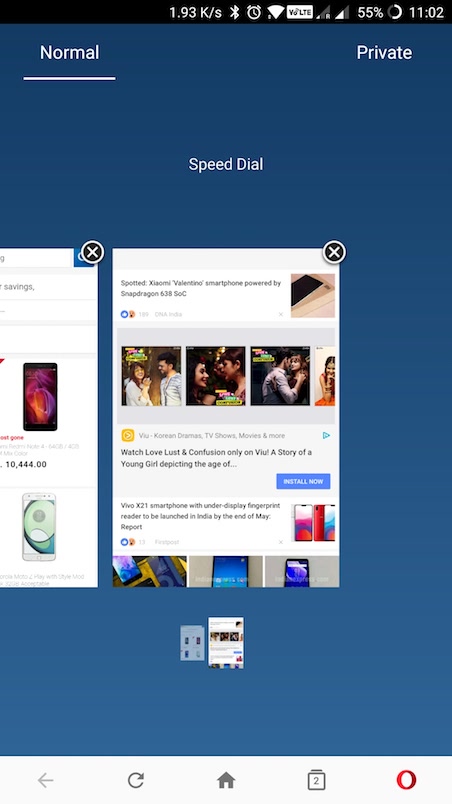The height and width of the screenshot is (804, 452).
Task: Tap the like reaction icon beside 189
Action: coord(124,314)
